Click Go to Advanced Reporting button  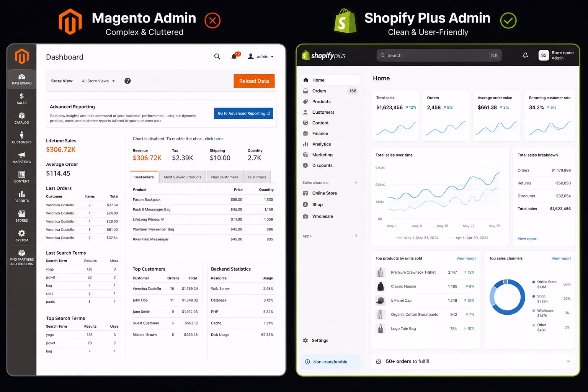pyautogui.click(x=243, y=113)
